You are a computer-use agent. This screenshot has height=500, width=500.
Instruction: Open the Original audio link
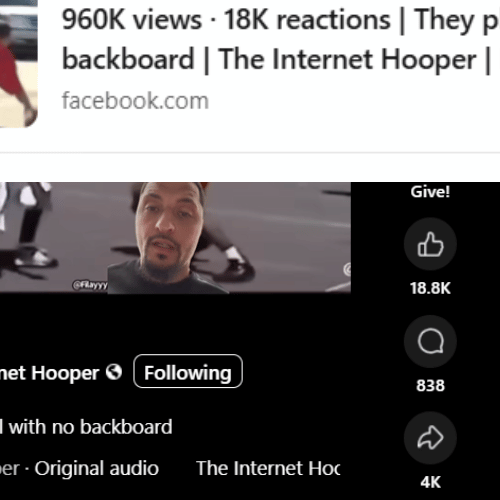click(x=97, y=468)
